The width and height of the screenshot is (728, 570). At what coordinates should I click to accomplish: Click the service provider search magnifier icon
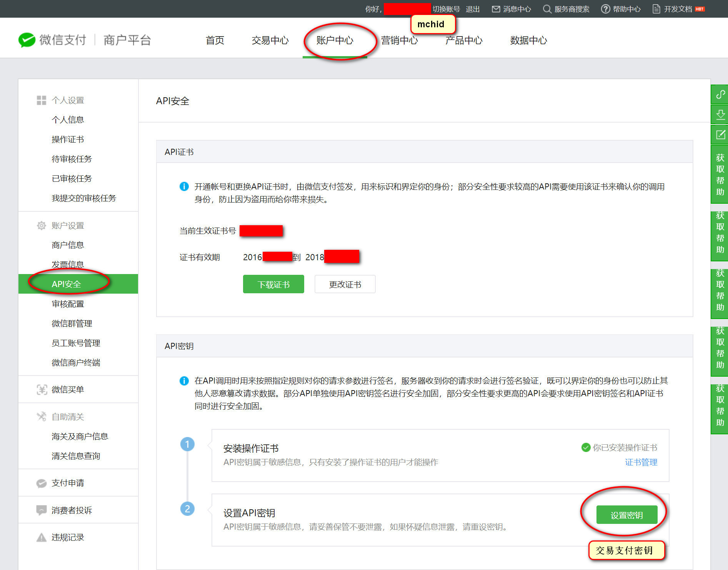[x=546, y=9]
